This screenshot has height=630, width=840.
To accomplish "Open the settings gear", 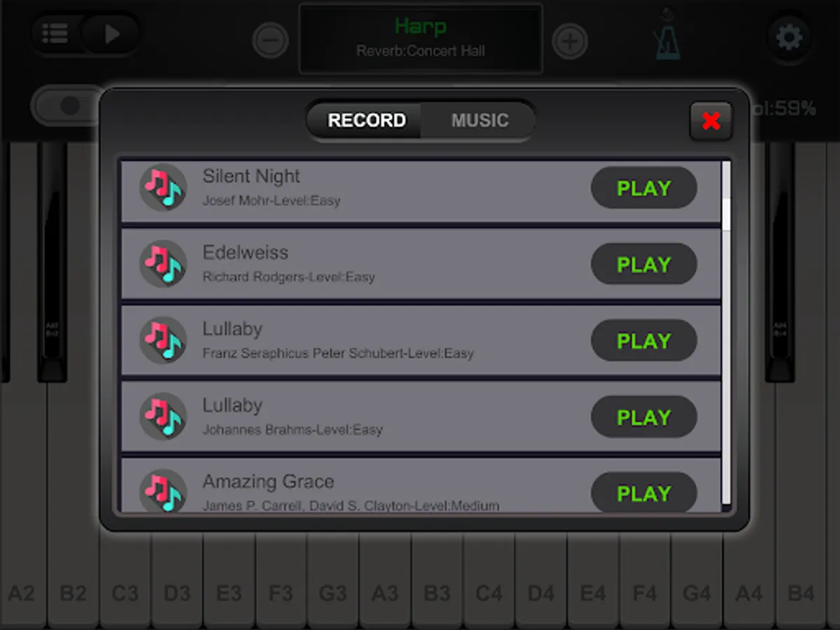I will [x=789, y=36].
